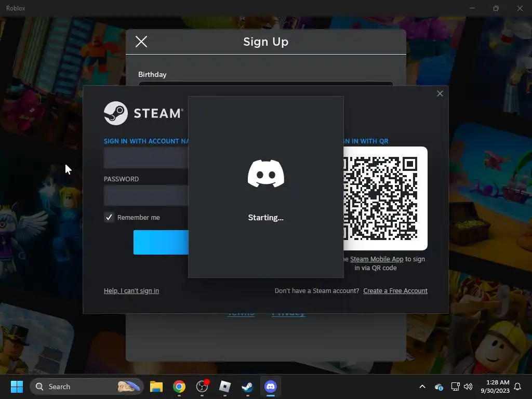The height and width of the screenshot is (399, 532).
Task: Close the Roblox window
Action: (520, 8)
